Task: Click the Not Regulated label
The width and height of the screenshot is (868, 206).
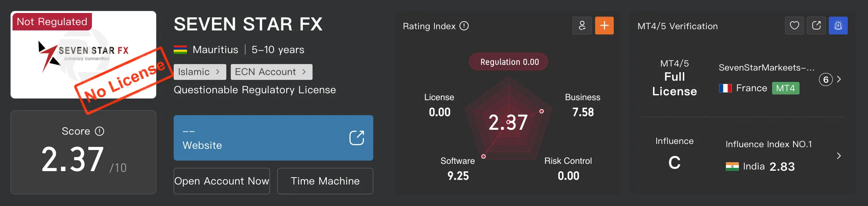Action: pyautogui.click(x=52, y=21)
